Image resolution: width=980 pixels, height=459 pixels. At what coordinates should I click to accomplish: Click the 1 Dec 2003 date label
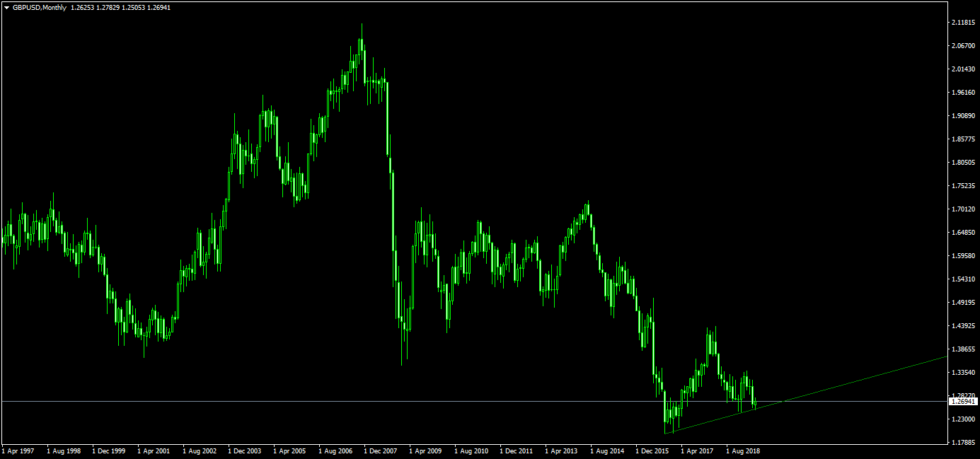[245, 450]
